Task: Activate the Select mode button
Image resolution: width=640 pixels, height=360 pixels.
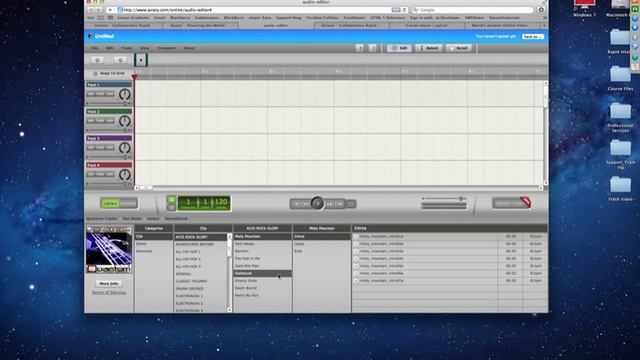Action: [429, 48]
